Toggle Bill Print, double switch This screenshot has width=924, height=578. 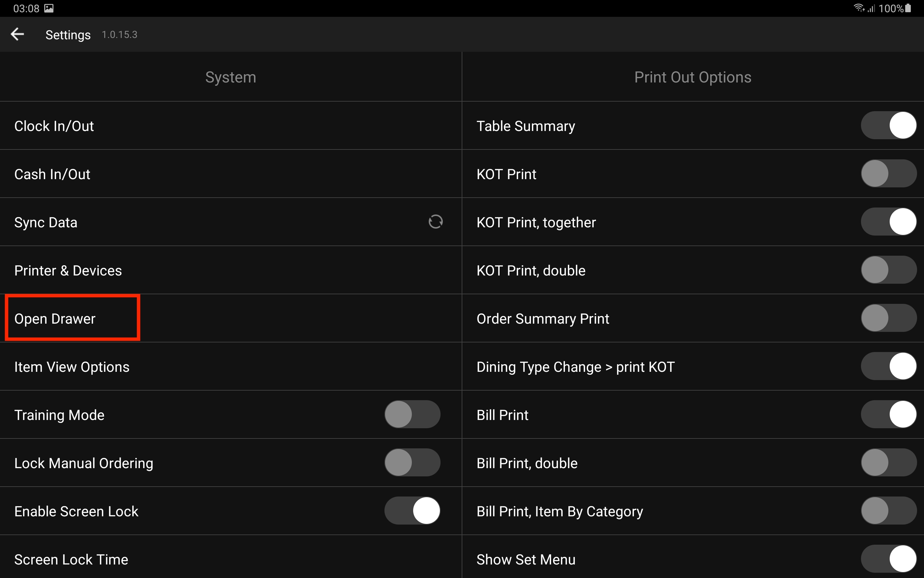click(x=888, y=463)
